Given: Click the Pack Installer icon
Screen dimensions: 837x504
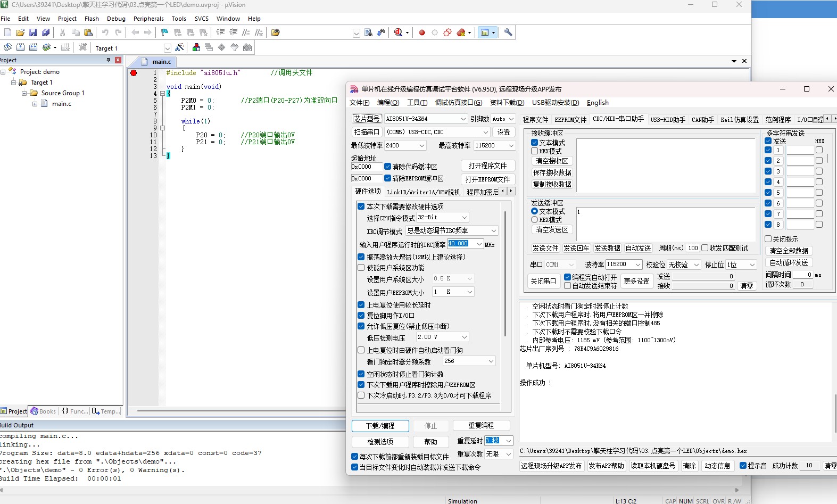Looking at the screenshot, I should [x=247, y=47].
